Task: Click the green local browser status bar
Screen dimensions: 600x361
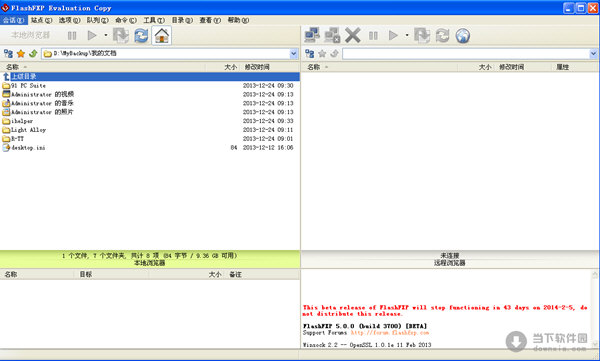Action: [150, 259]
